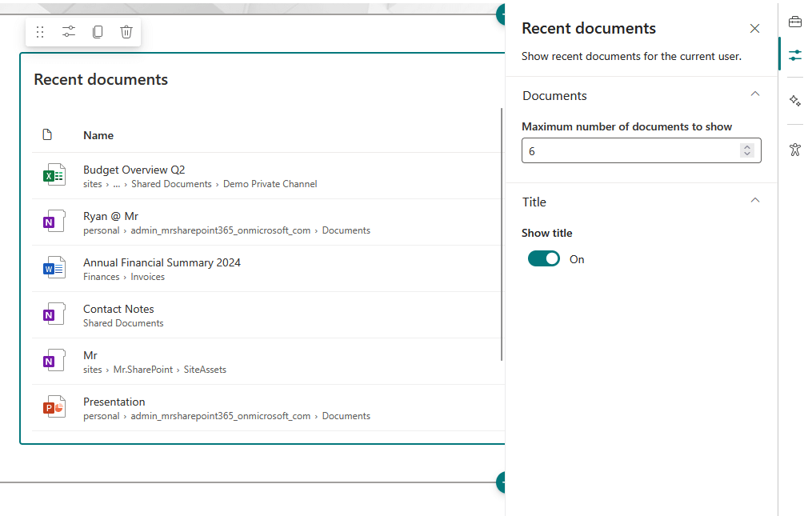Open the edit properties sliders icon in web part toolbar
The width and height of the screenshot is (812, 516).
click(68, 32)
